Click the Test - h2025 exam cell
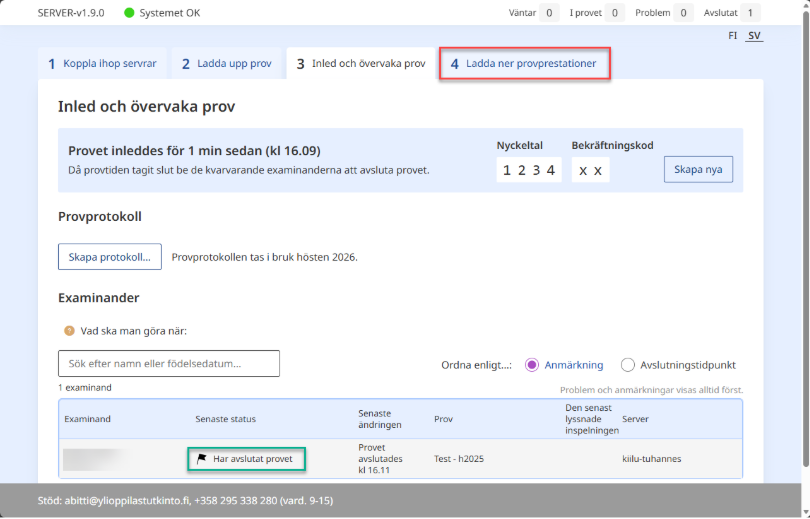Image resolution: width=810 pixels, height=519 pixels. (x=459, y=459)
